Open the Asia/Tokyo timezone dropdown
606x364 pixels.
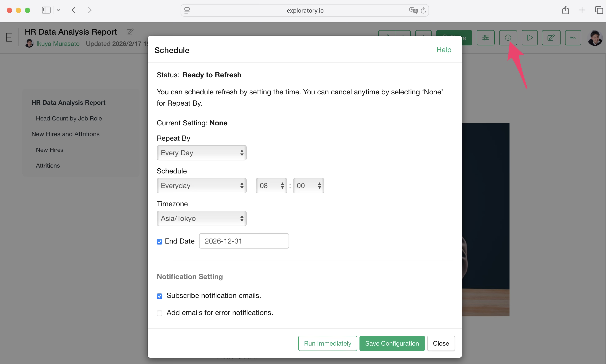pos(202,218)
